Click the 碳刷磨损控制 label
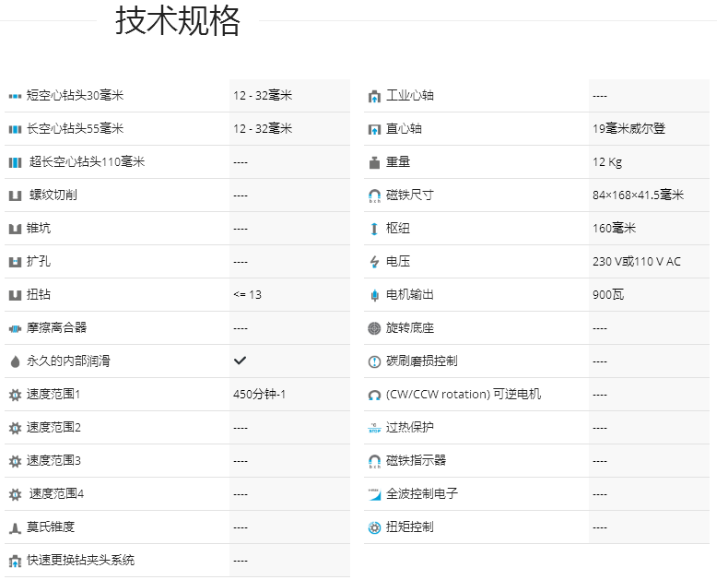This screenshot has width=728, height=580. pos(421,361)
